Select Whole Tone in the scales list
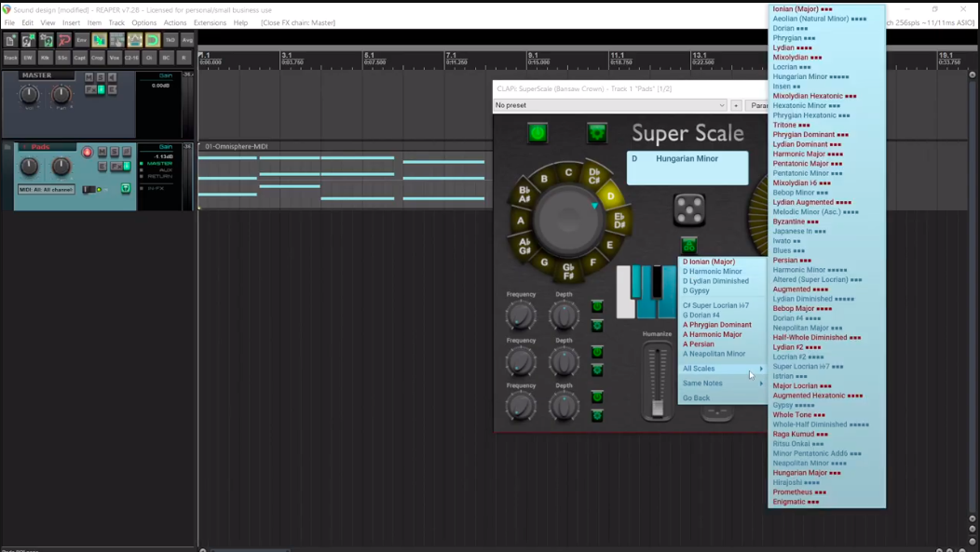 [x=826, y=414]
